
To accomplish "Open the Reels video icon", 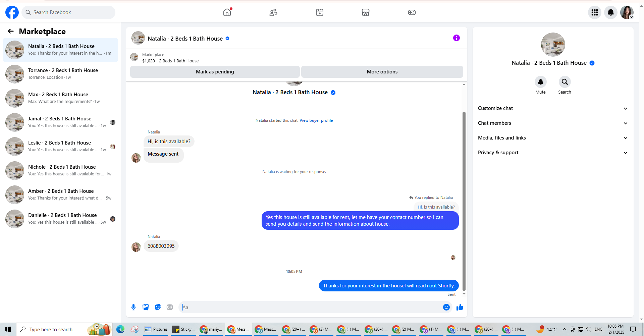I will tap(320, 12).
